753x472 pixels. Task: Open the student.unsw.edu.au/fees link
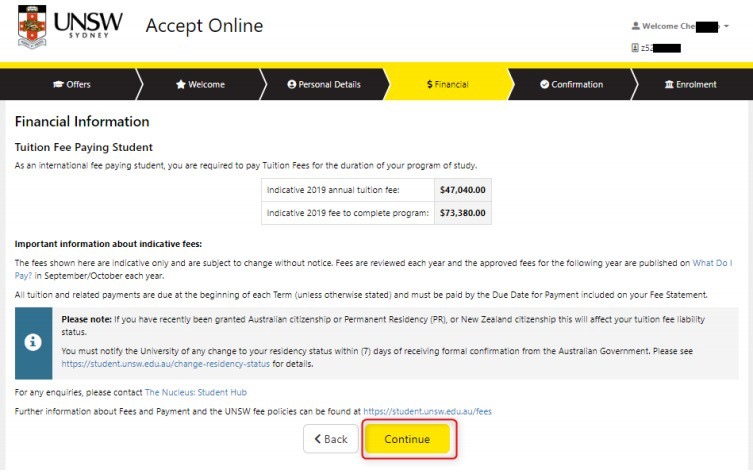click(427, 411)
